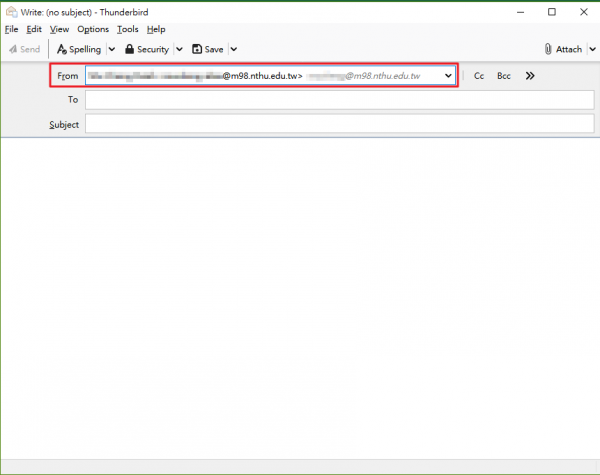Click the Send button in toolbar
This screenshot has width=600, height=475.
click(24, 49)
